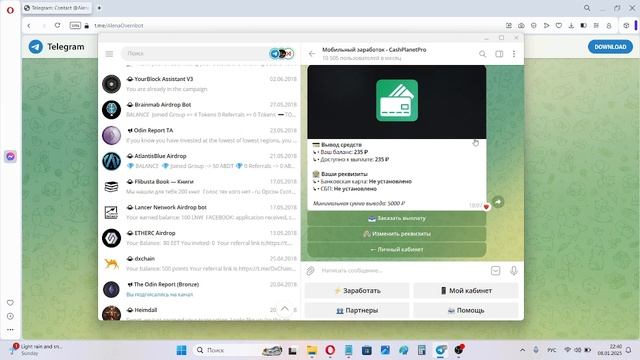This screenshot has width=640, height=360.
Task: Open the history clock in Opera sidebar
Action: click(x=11, y=316)
